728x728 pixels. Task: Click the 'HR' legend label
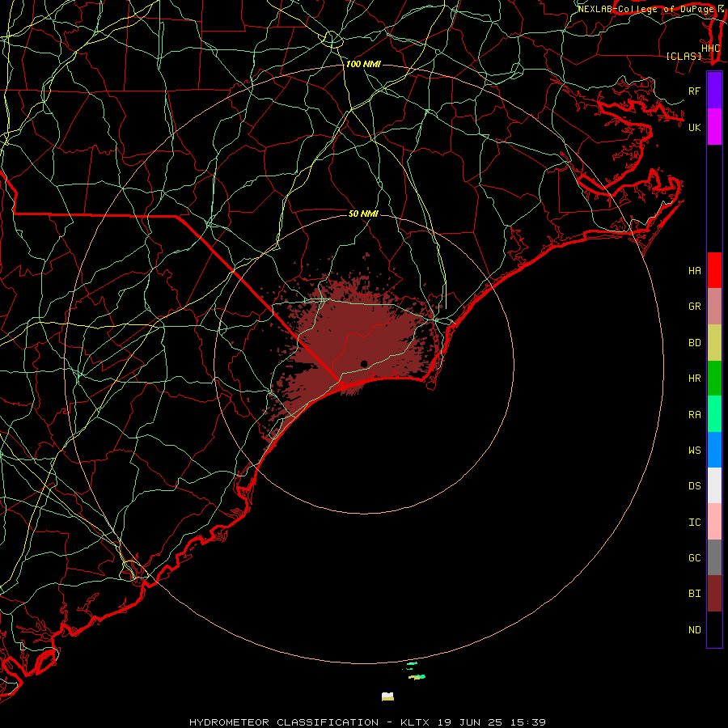tap(695, 379)
